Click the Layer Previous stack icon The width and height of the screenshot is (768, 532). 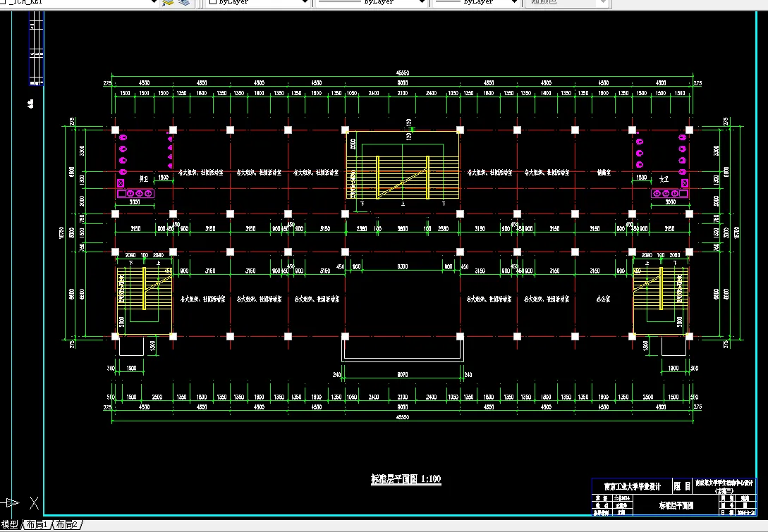click(184, 2)
